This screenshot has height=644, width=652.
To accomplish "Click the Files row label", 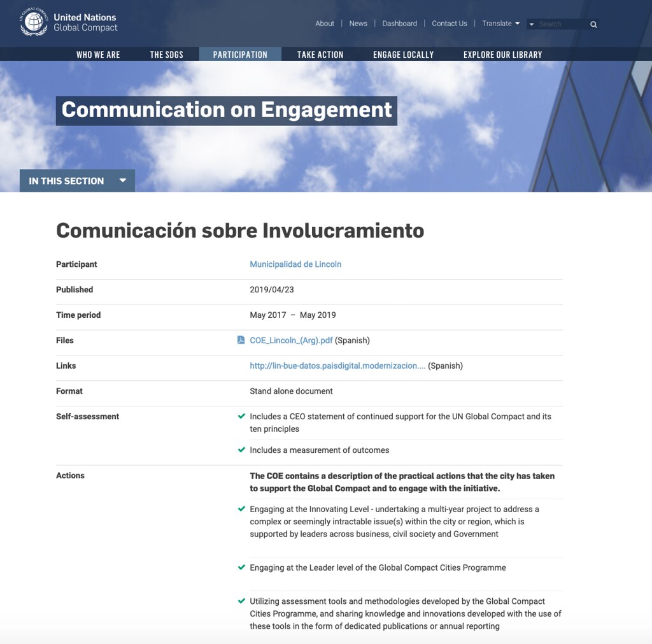I will [x=65, y=340].
